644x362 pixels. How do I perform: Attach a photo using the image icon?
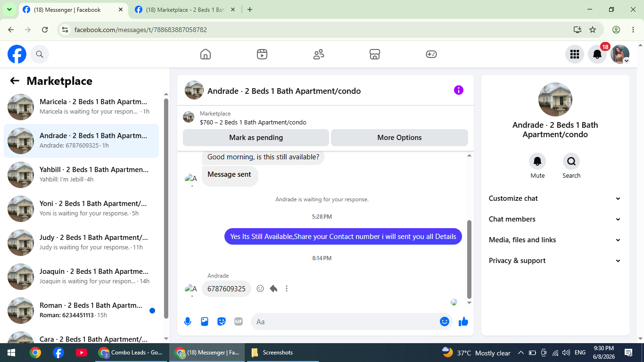[205, 321]
